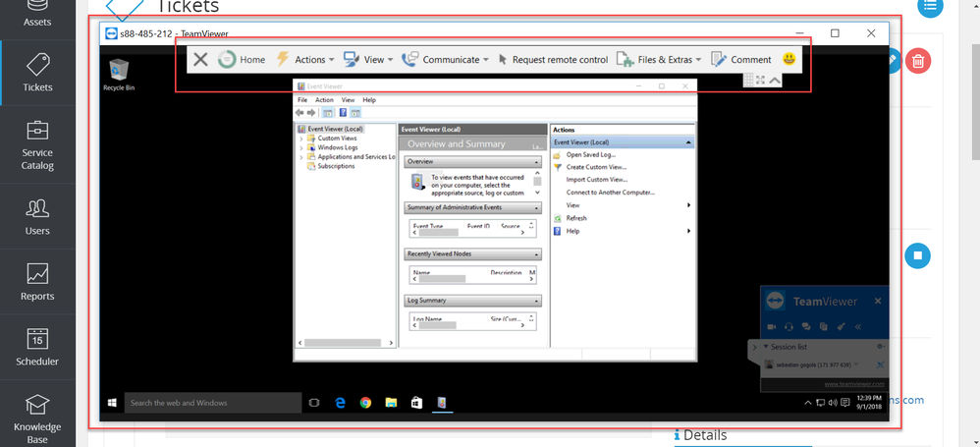Open the Action menu in Event Viewer
The width and height of the screenshot is (980, 447).
point(324,100)
